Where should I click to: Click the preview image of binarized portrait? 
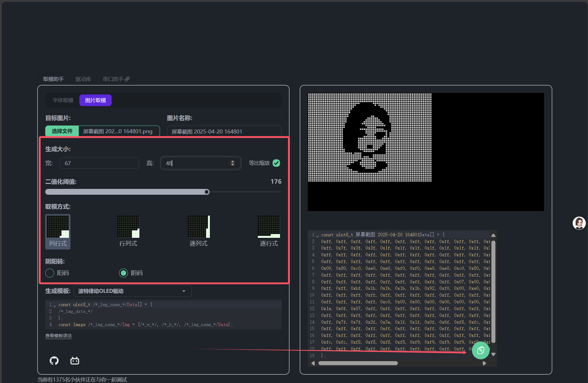(x=370, y=137)
